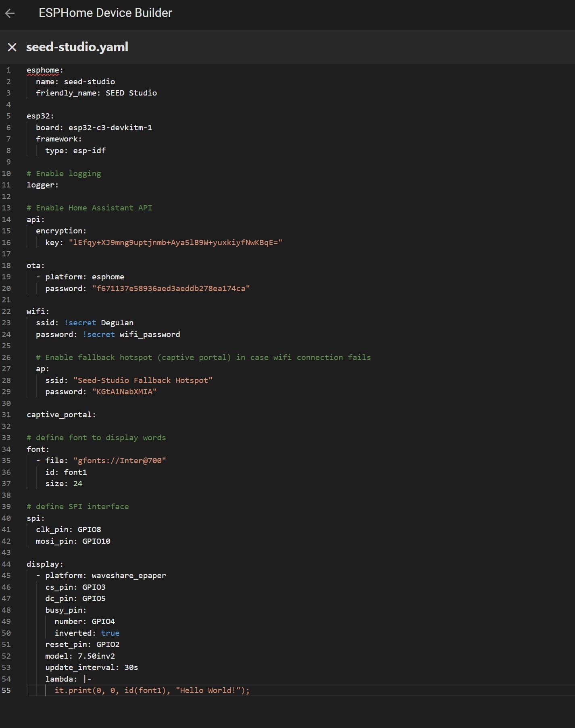This screenshot has height=728, width=575.
Task: Click the back arrow icon
Action: point(10,13)
